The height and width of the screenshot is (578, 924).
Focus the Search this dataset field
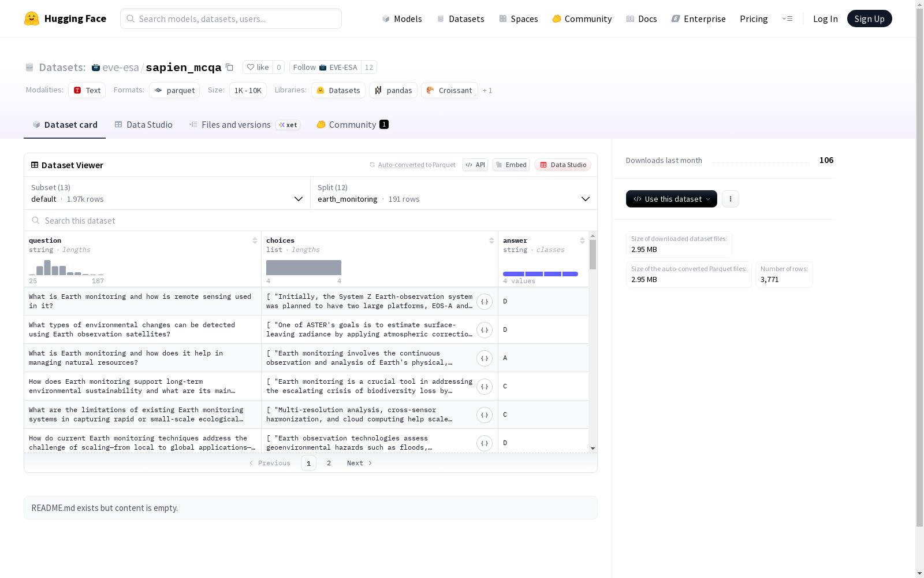311,220
